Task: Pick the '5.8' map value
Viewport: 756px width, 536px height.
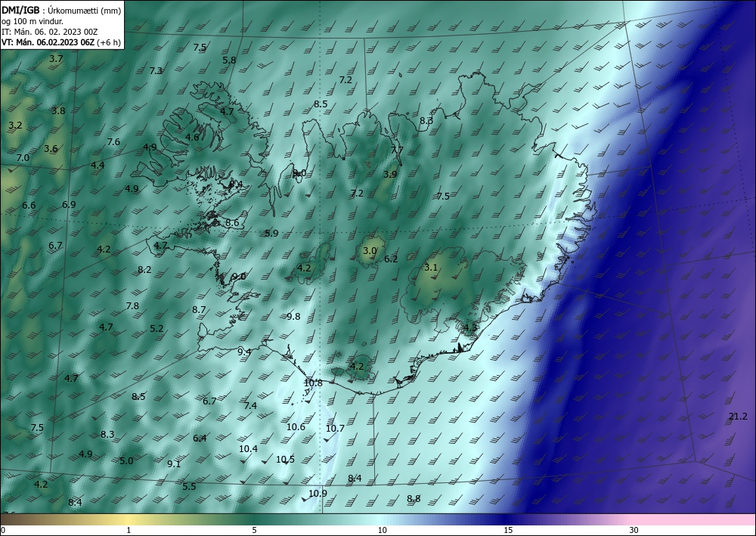Action: (x=230, y=60)
